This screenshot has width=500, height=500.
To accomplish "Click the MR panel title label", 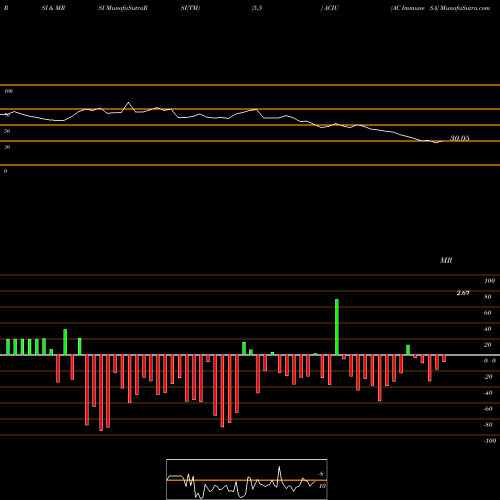I will [446, 260].
